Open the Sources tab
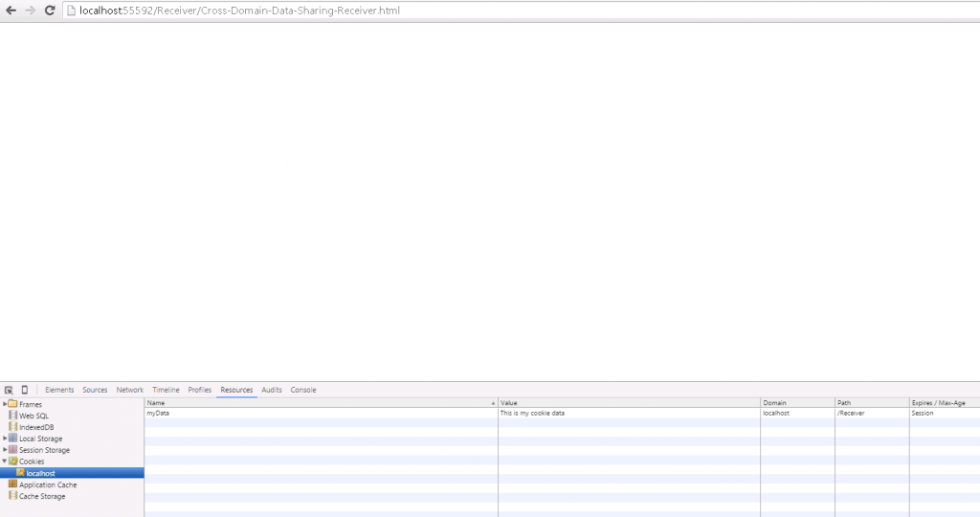Image resolution: width=980 pixels, height=517 pixels. 95,390
